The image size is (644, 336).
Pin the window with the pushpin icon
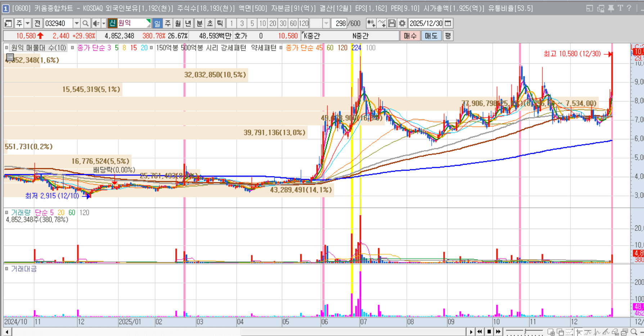(611, 8)
